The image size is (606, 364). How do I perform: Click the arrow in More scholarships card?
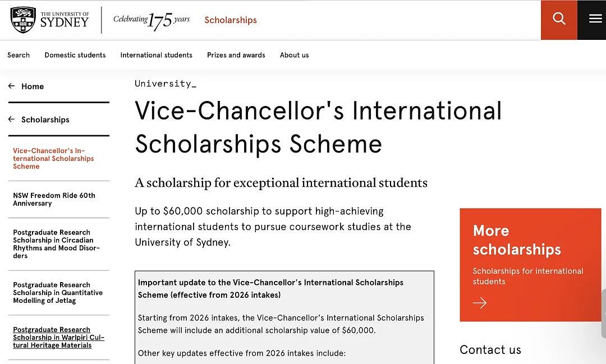click(480, 302)
